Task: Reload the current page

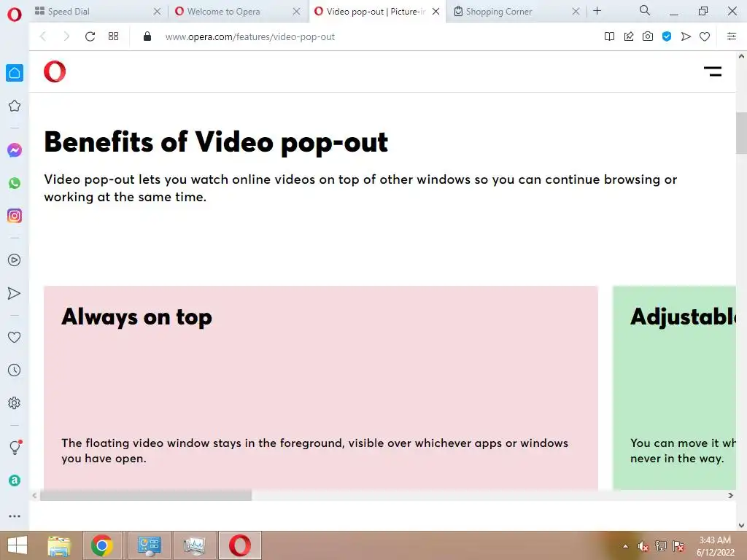Action: 90,36
